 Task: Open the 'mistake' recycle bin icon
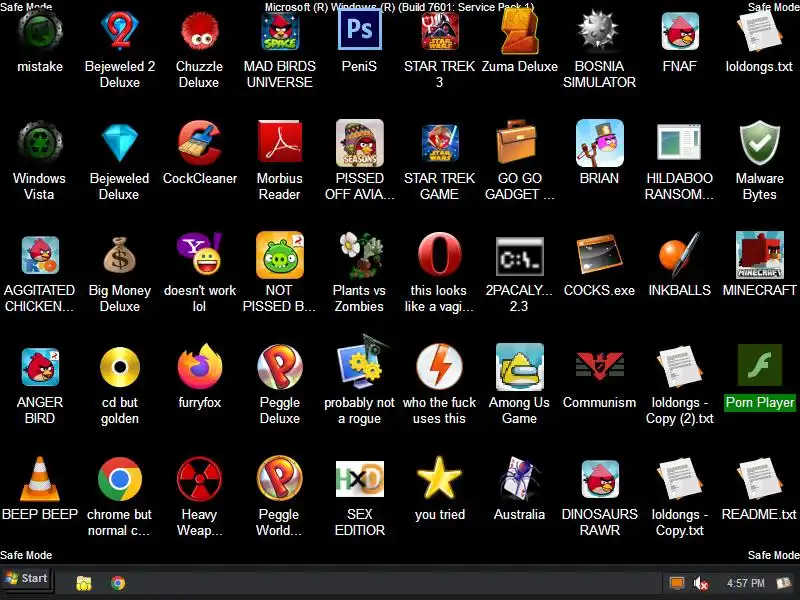point(40,32)
